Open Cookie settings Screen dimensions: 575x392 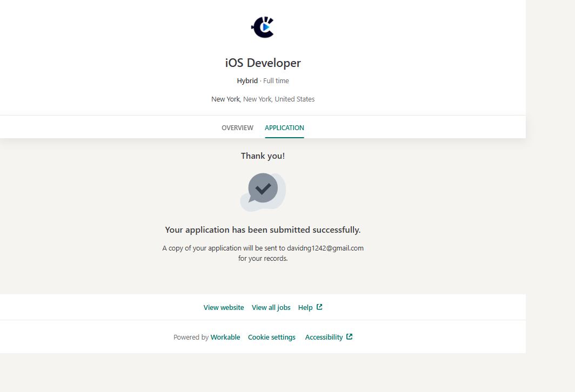click(x=271, y=337)
